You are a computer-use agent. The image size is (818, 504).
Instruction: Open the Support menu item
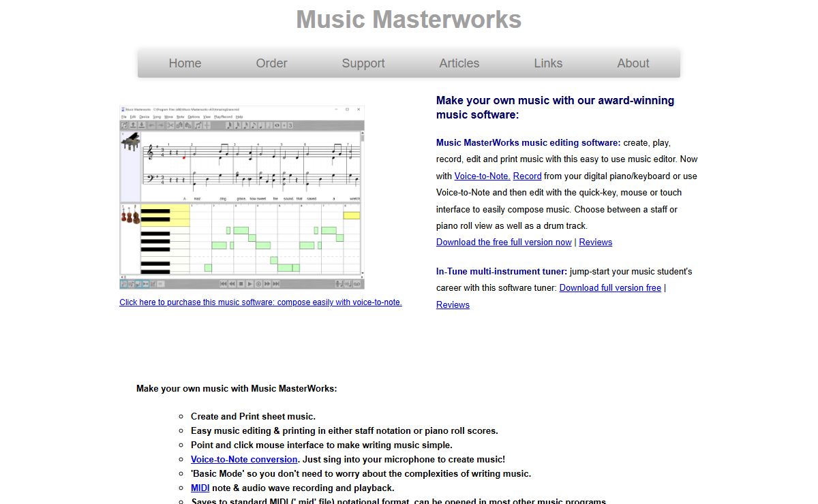pyautogui.click(x=363, y=63)
